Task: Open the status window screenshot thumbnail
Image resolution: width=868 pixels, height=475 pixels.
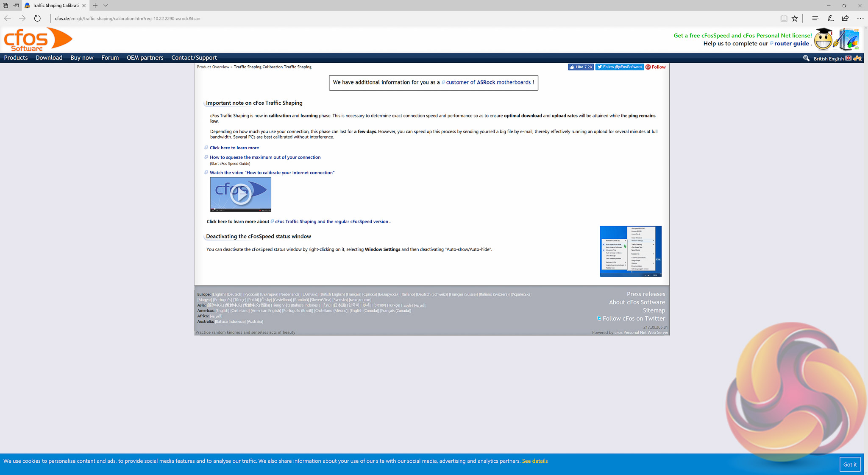Action: point(630,251)
